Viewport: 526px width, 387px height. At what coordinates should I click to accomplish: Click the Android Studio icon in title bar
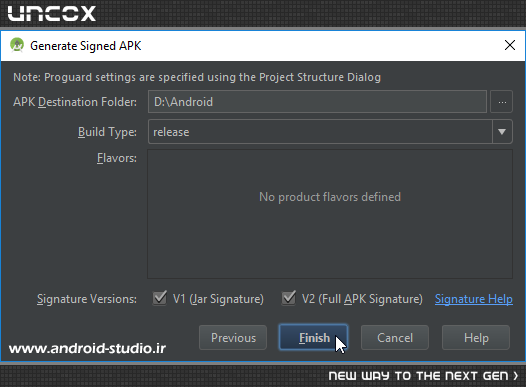tap(17, 45)
